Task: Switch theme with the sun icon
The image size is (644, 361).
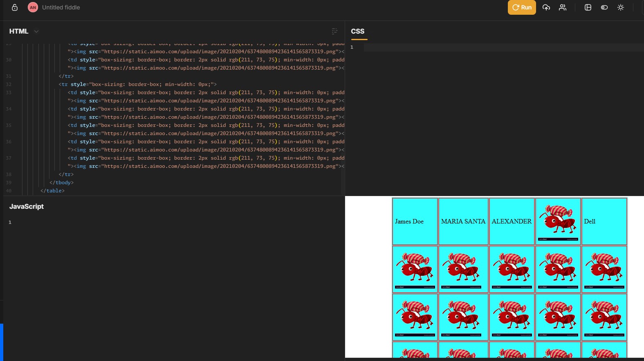Action: [621, 7]
